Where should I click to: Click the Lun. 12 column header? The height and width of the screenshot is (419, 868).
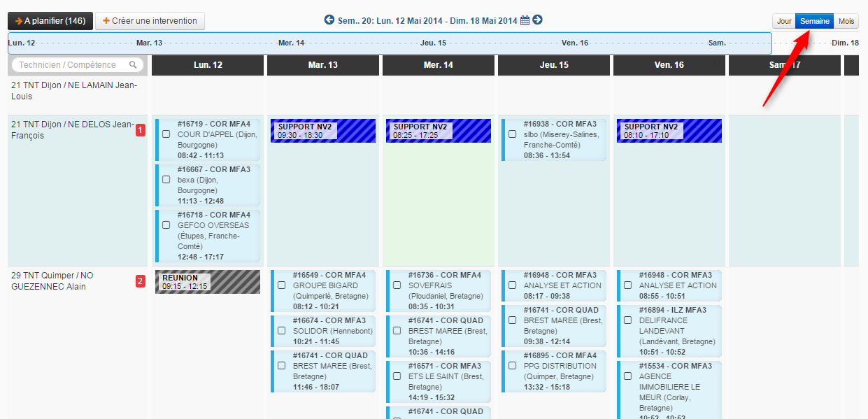(x=208, y=65)
